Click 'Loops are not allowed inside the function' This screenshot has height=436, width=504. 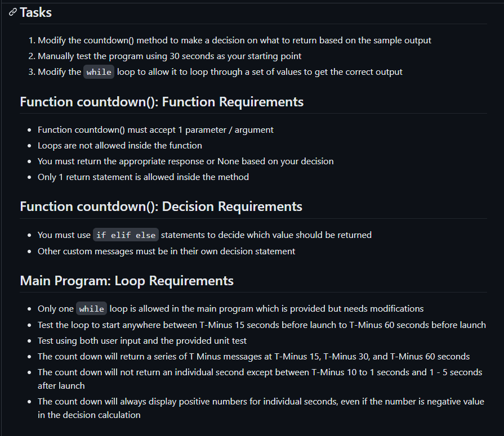[x=119, y=146]
